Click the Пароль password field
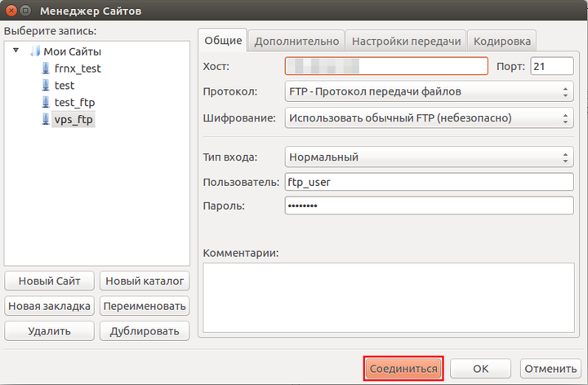Viewport: 588px width, 385px height. [429, 206]
